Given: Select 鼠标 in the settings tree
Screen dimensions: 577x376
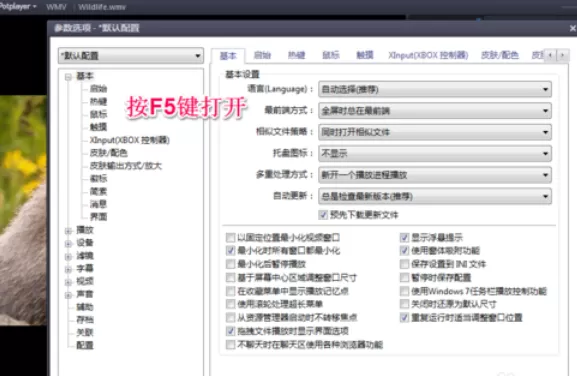Looking at the screenshot, I should pos(98,114).
